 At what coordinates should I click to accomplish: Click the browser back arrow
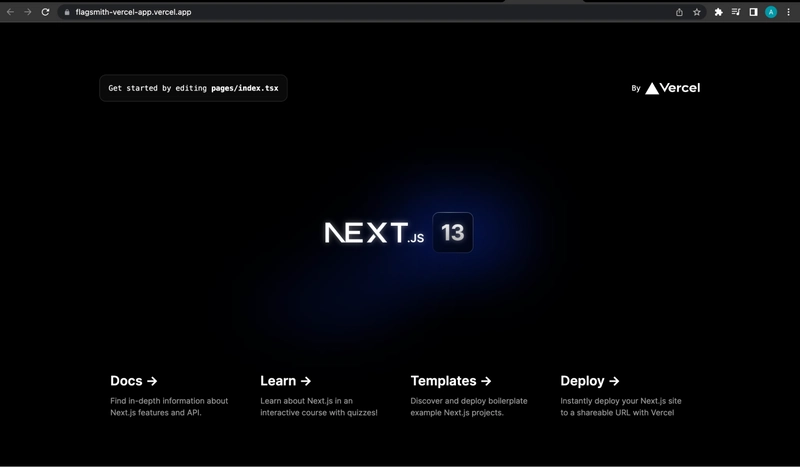pyautogui.click(x=10, y=12)
